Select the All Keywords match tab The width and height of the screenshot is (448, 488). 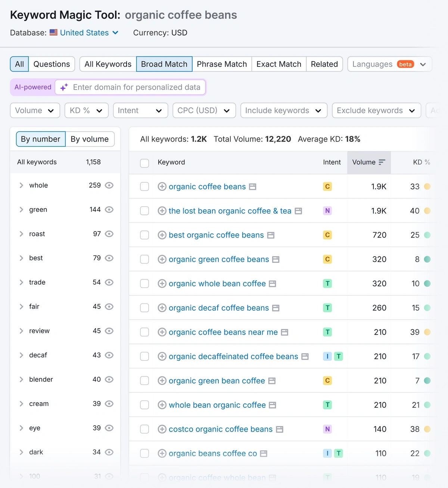coord(108,64)
